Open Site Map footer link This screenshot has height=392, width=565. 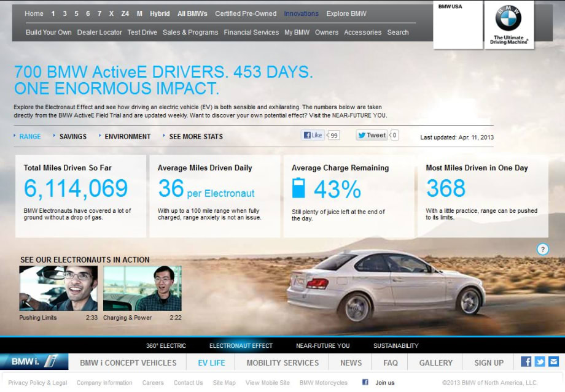(x=224, y=383)
